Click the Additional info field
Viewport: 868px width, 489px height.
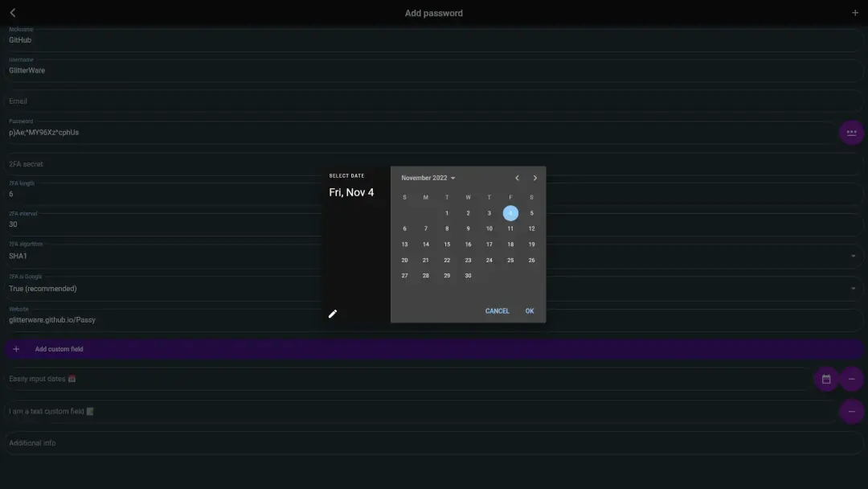[x=434, y=443]
